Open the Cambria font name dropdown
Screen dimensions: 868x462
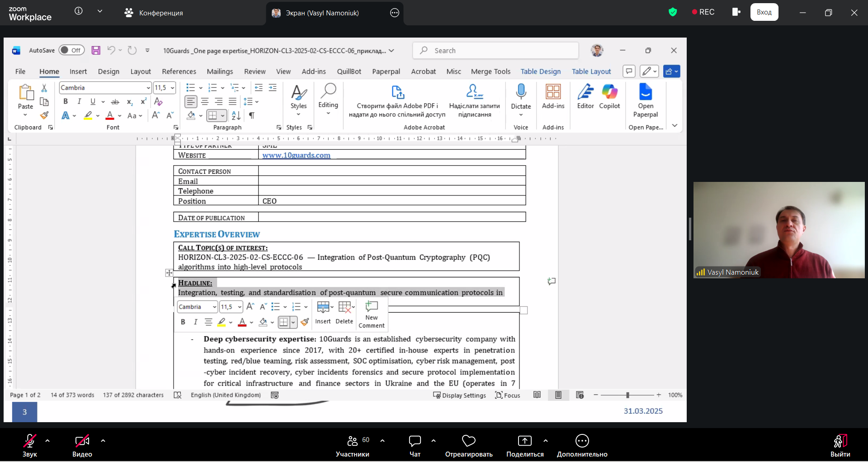point(148,88)
